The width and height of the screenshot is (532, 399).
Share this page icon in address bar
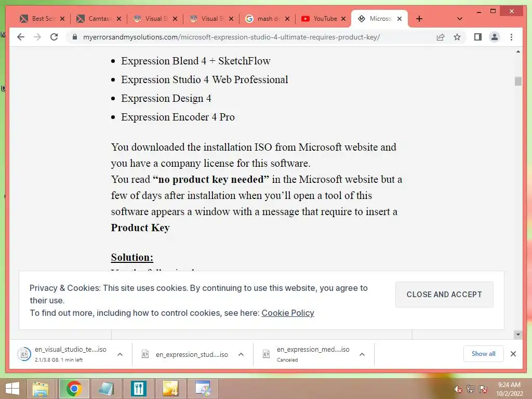[441, 37]
